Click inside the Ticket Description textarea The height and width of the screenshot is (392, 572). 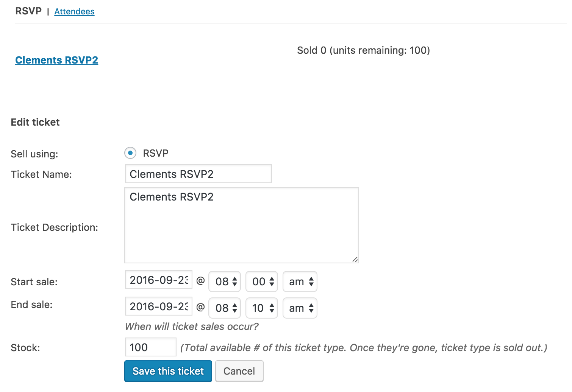tap(241, 225)
